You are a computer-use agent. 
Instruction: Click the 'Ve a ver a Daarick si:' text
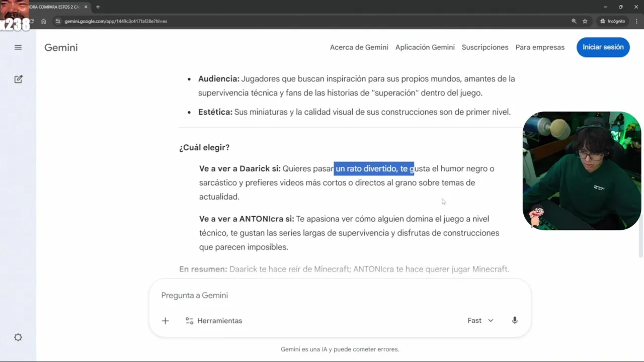coord(240,168)
